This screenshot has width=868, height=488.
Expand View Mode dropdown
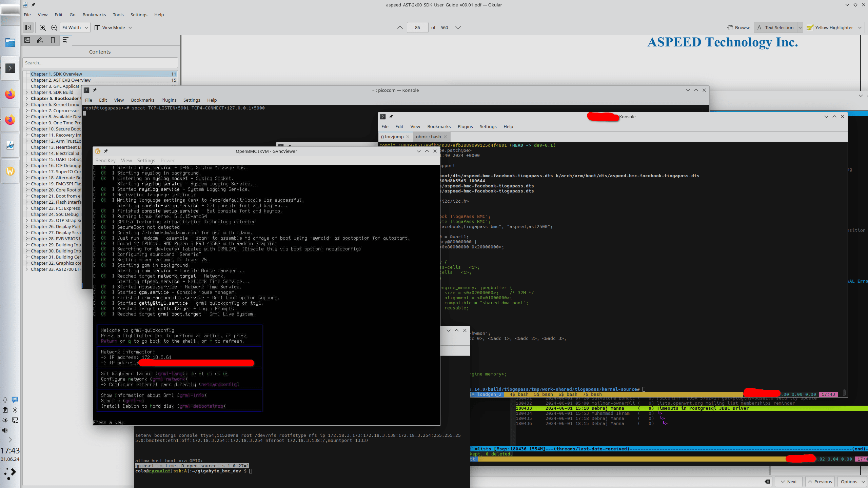[113, 27]
